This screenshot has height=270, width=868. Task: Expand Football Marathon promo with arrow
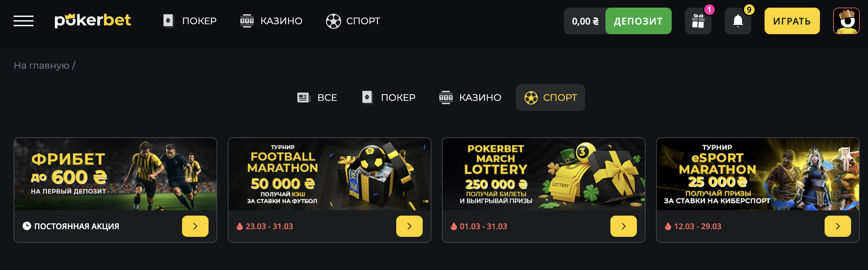[x=409, y=226]
